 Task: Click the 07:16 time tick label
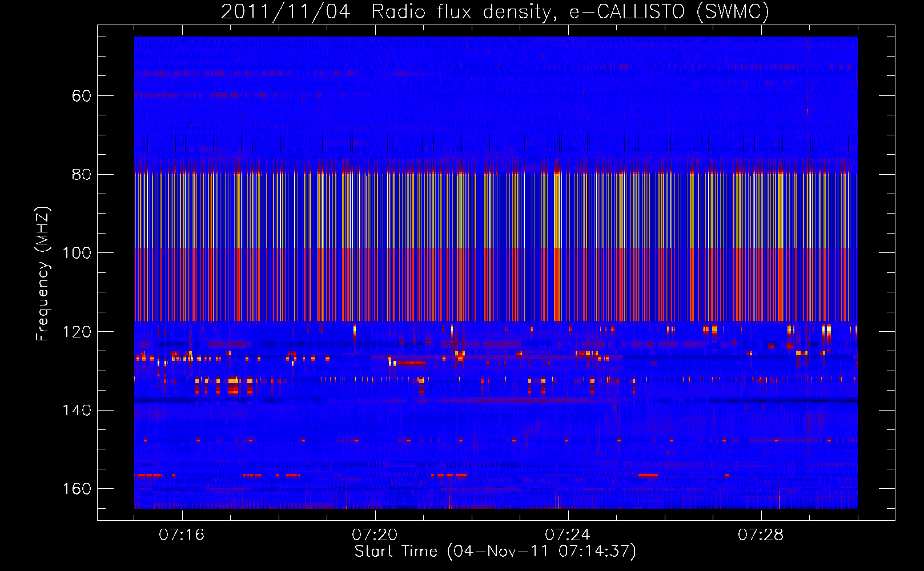(x=182, y=534)
